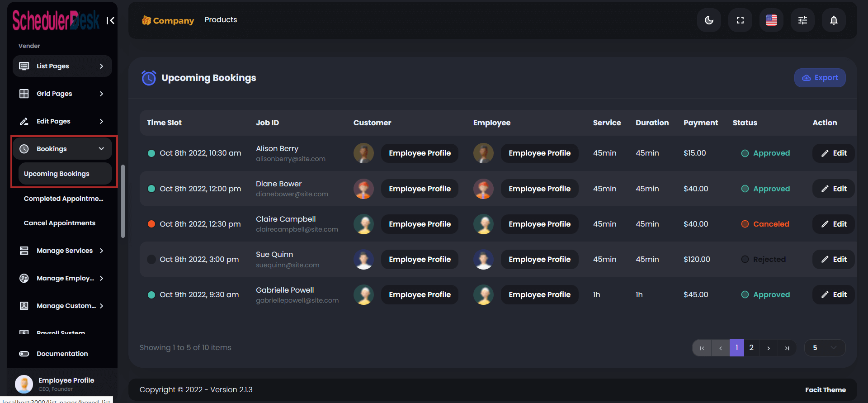Open the theme settings sliders icon
The image size is (868, 403).
802,20
